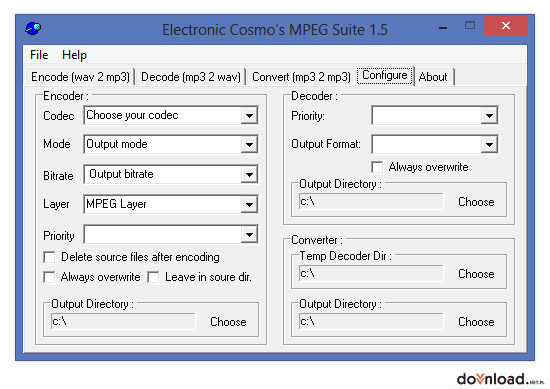Image resolution: width=550 pixels, height=389 pixels.
Task: Switch to the Encode (wav 2 mp3) tab
Action: click(80, 77)
